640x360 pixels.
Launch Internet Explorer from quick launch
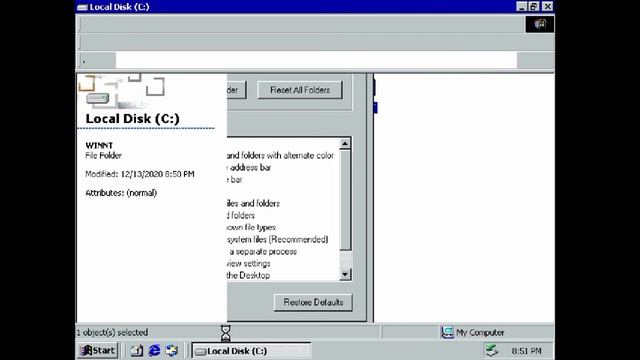coord(154,351)
